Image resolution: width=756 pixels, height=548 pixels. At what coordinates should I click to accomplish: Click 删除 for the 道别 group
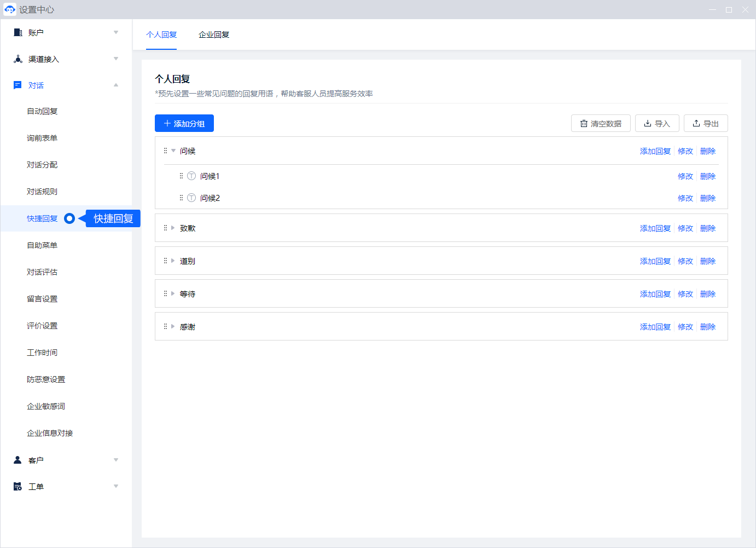point(708,261)
